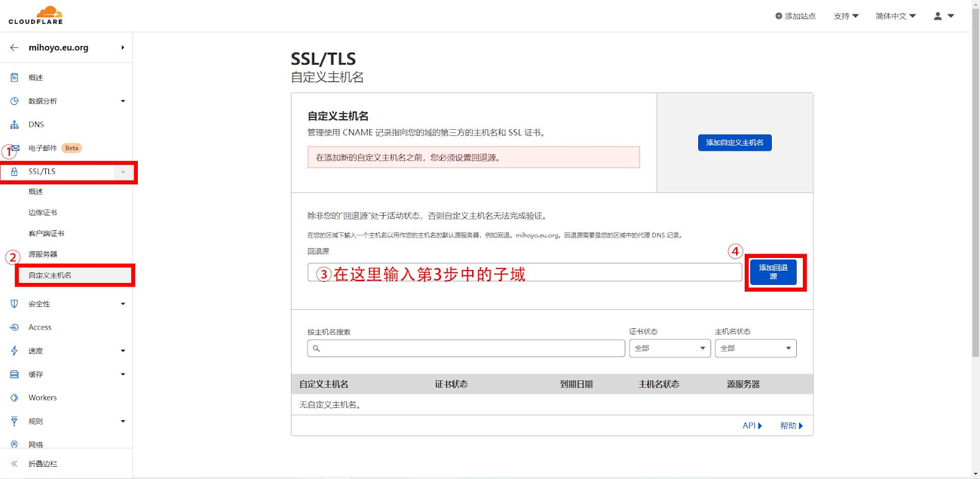The height and width of the screenshot is (479, 980).
Task: Open the 边缘证书 submenu item
Action: (43, 213)
